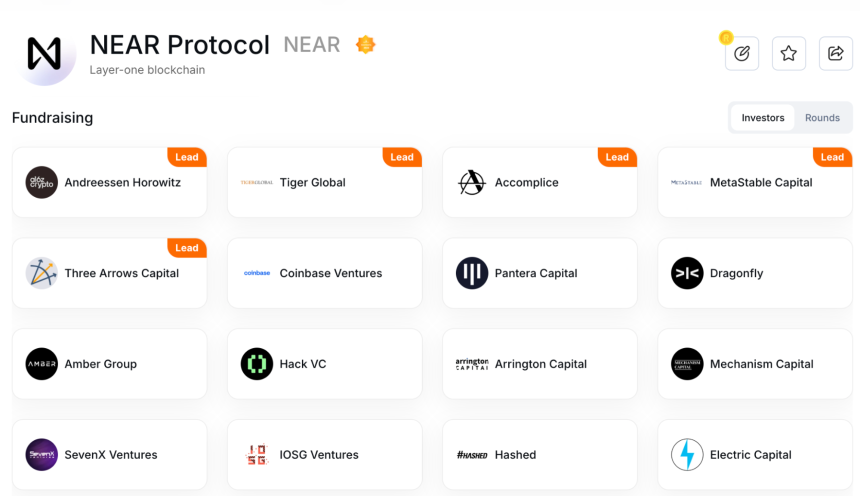Click the Pantera Capital logo
Viewport: 860px width, 496px height.
tap(472, 273)
